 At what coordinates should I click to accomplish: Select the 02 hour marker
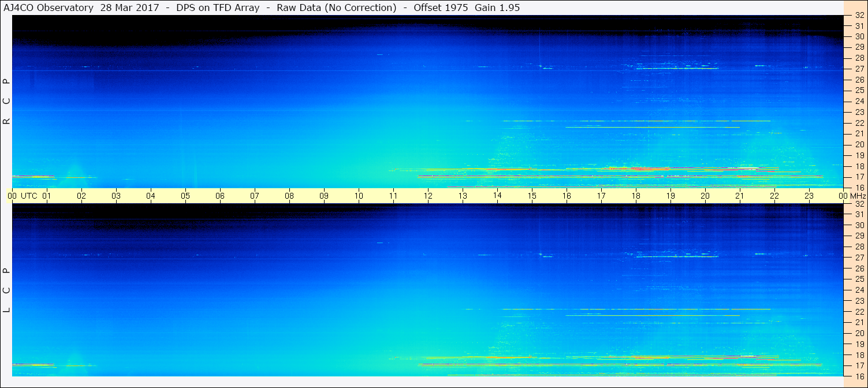pyautogui.click(x=81, y=196)
